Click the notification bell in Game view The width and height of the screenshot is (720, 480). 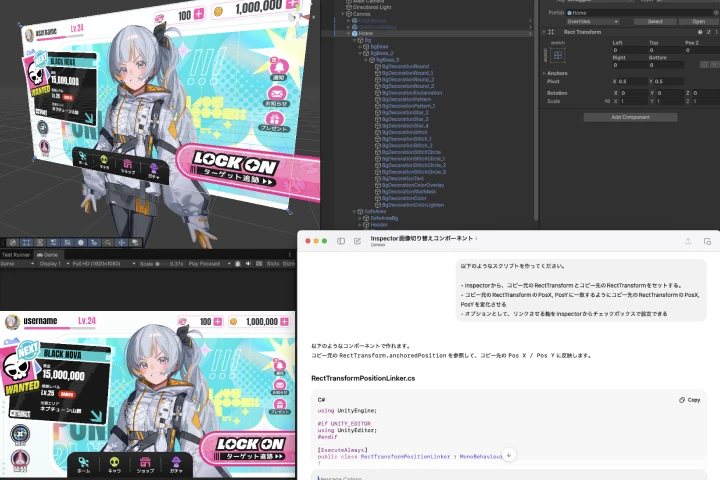point(279,366)
